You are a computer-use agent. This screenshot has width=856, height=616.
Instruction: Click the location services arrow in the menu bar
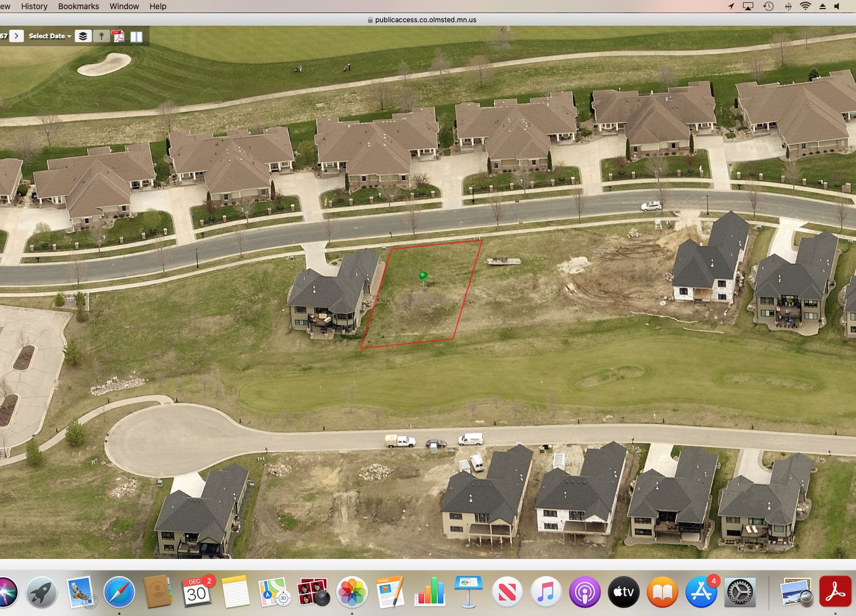(x=731, y=6)
